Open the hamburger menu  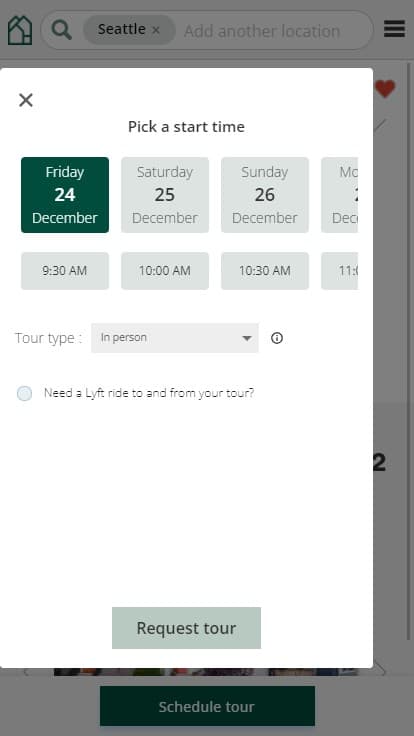pyautogui.click(x=394, y=29)
